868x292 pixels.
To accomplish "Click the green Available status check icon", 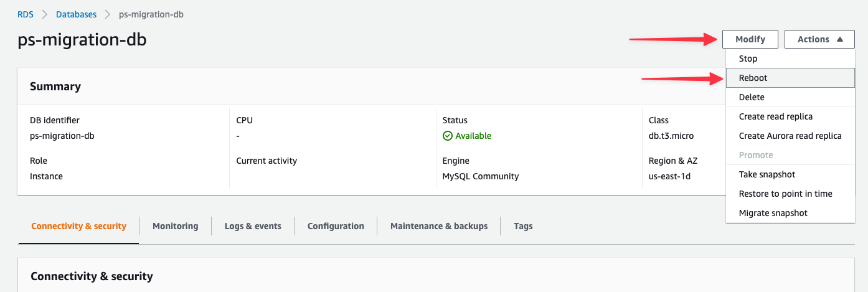I will click(447, 136).
